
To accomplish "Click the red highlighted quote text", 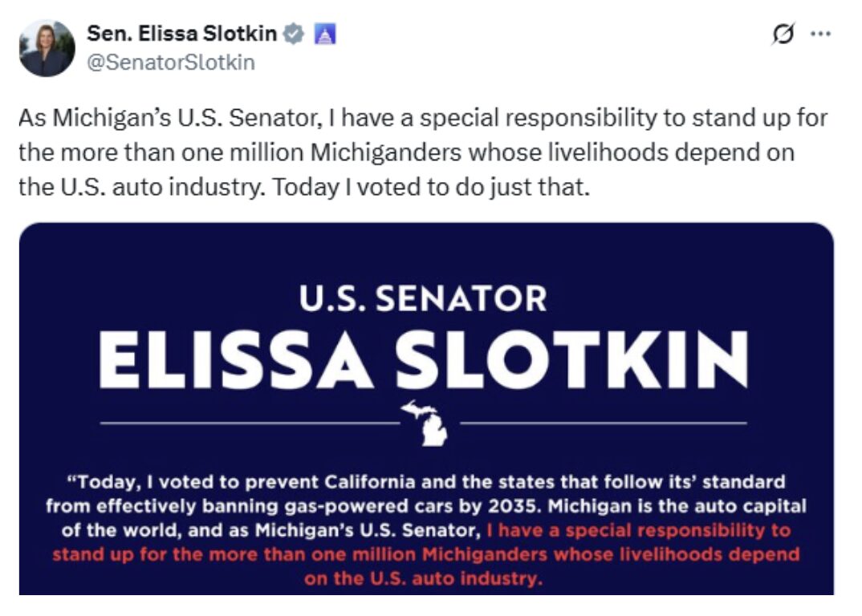I will click(x=425, y=554).
